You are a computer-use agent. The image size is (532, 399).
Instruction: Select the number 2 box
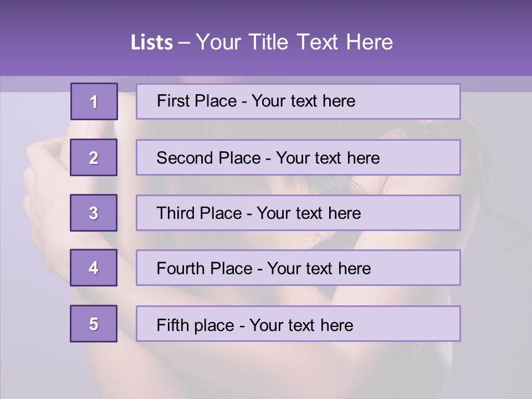(94, 157)
